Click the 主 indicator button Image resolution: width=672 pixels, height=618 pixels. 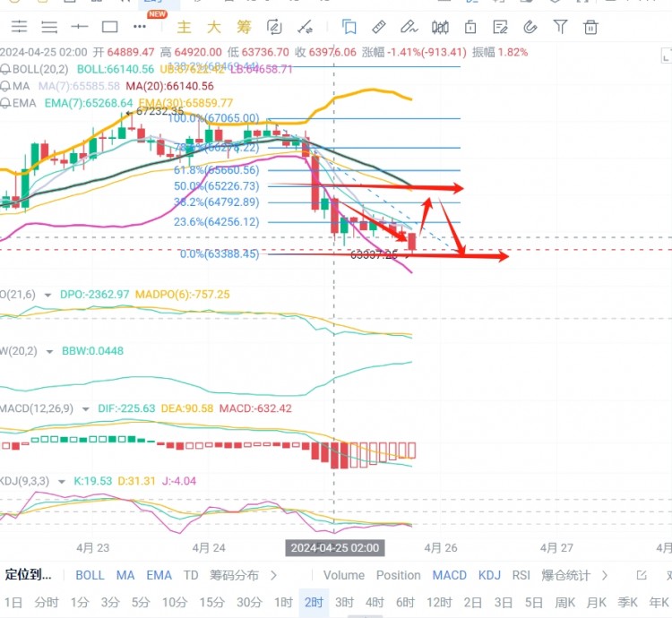coord(184,27)
